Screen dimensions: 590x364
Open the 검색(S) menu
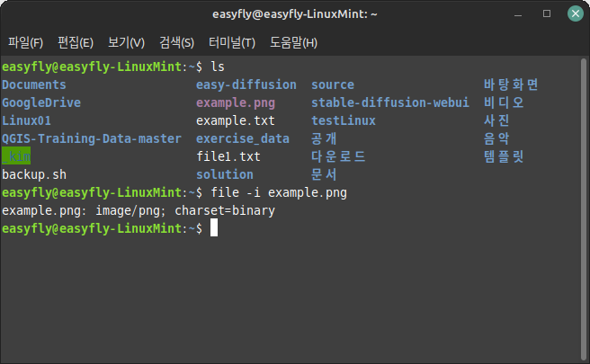[x=176, y=42]
